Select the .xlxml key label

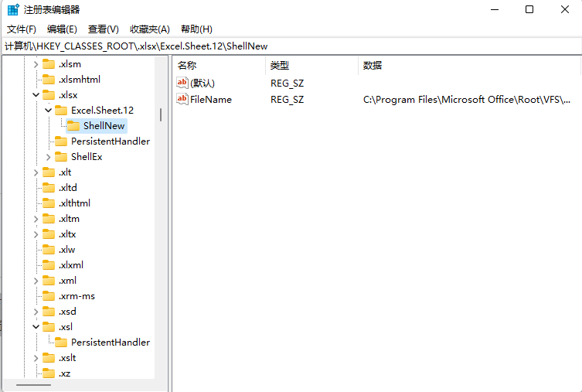[x=71, y=265]
